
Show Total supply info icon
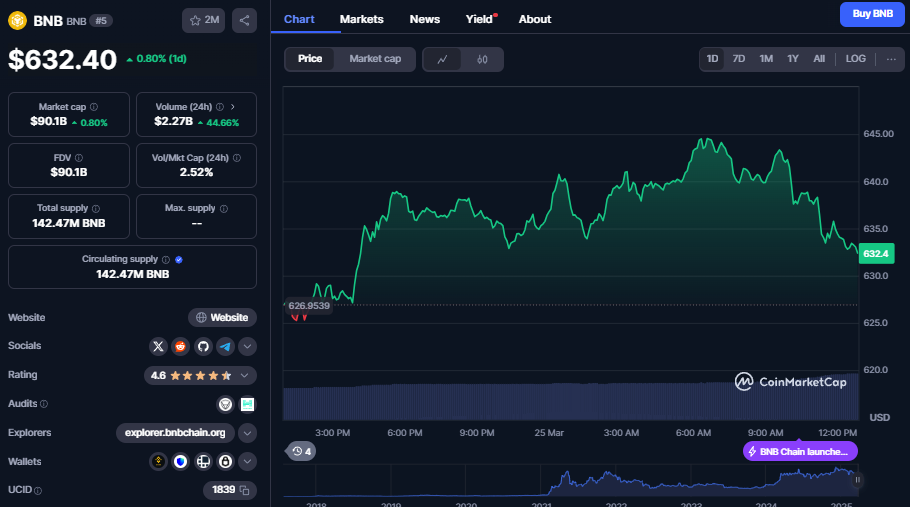tap(96, 208)
